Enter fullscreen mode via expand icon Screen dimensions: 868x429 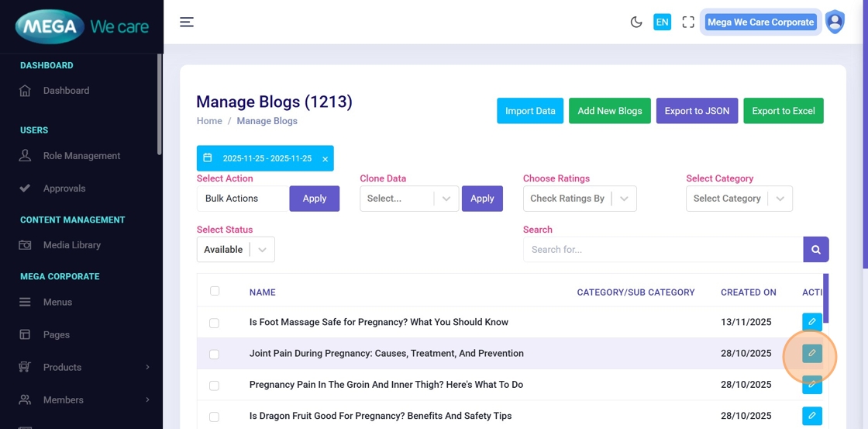point(688,22)
